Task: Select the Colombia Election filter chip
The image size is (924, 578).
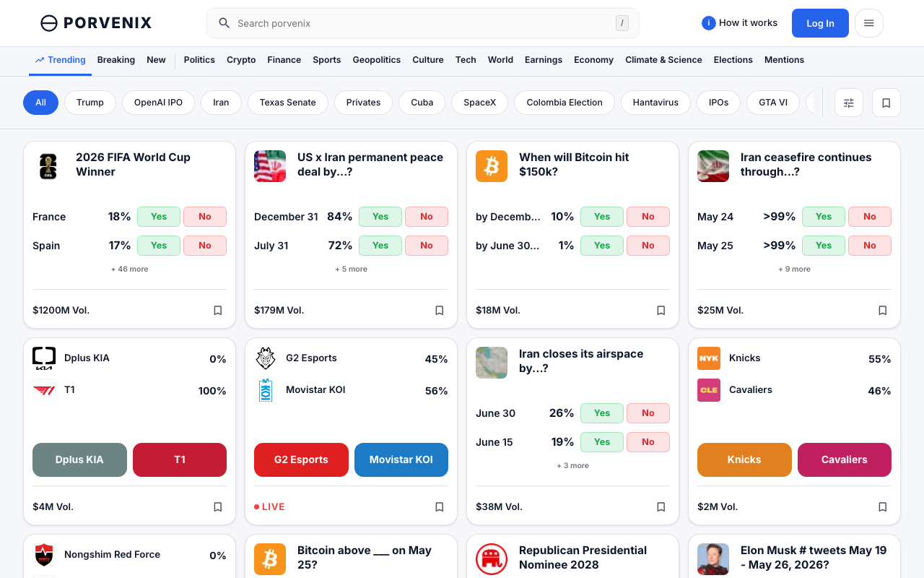Action: click(x=565, y=103)
